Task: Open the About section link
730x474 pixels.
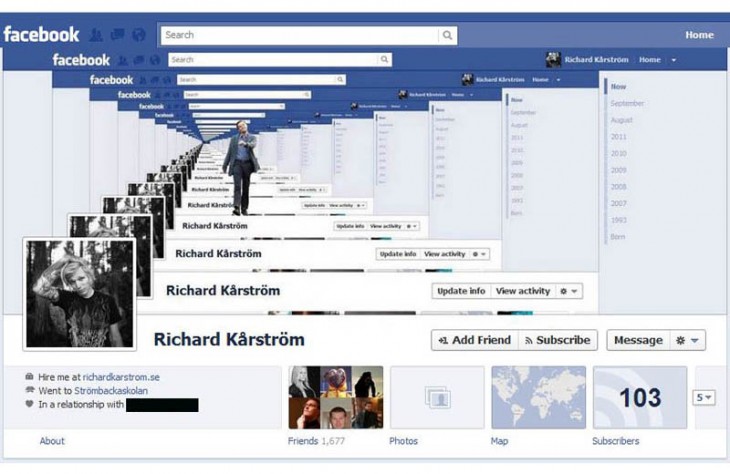Action: 52,441
